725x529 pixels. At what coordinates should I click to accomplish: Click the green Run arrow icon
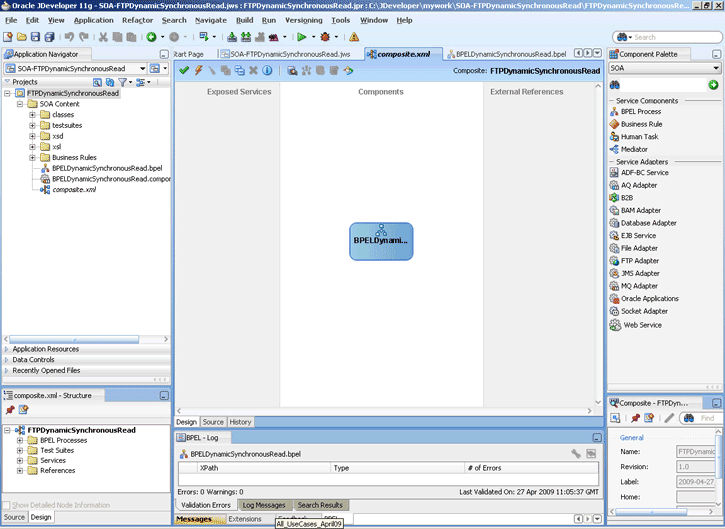pyautogui.click(x=299, y=37)
